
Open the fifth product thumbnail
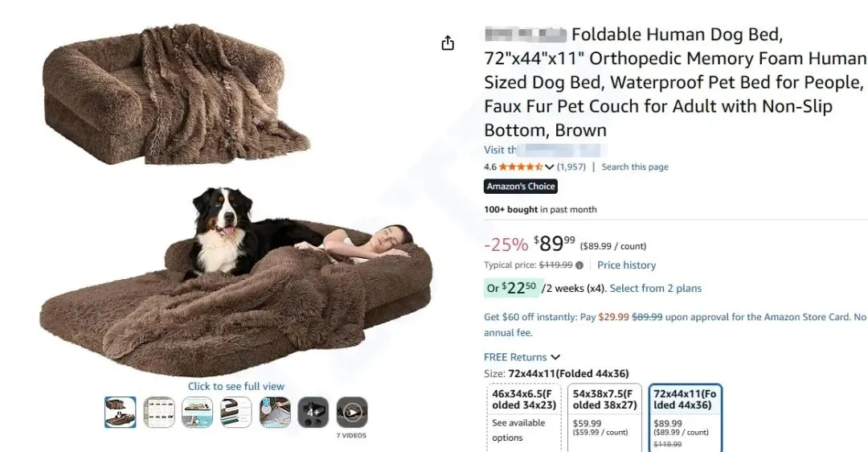pyautogui.click(x=275, y=412)
